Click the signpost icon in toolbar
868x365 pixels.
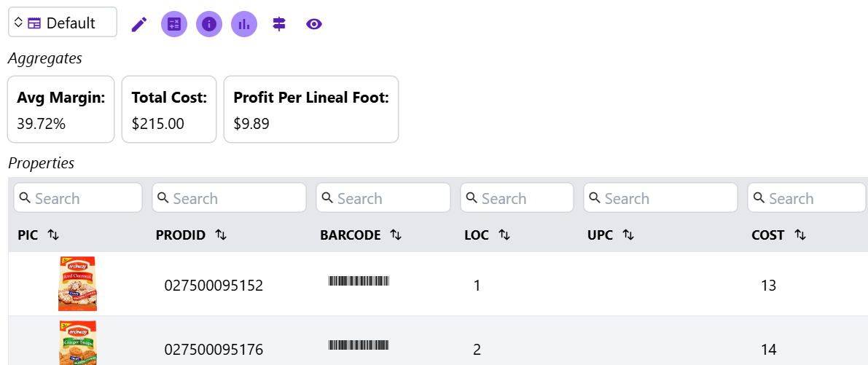click(x=279, y=24)
